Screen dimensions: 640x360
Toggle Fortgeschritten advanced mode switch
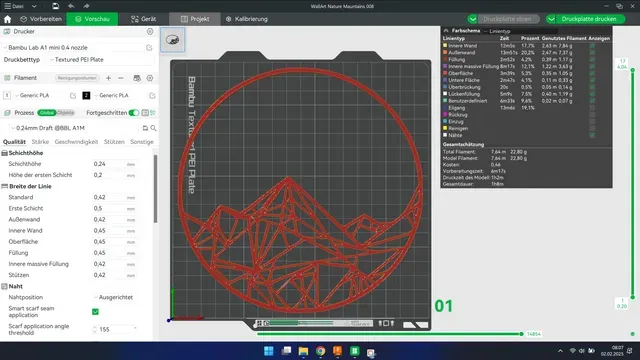pyautogui.click(x=133, y=113)
